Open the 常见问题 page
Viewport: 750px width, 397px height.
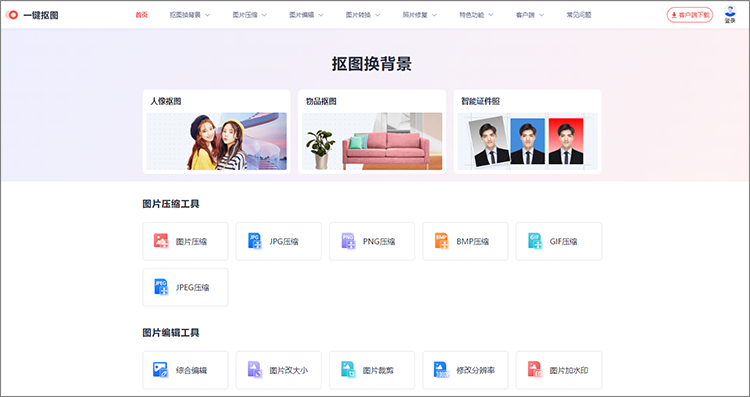click(579, 15)
